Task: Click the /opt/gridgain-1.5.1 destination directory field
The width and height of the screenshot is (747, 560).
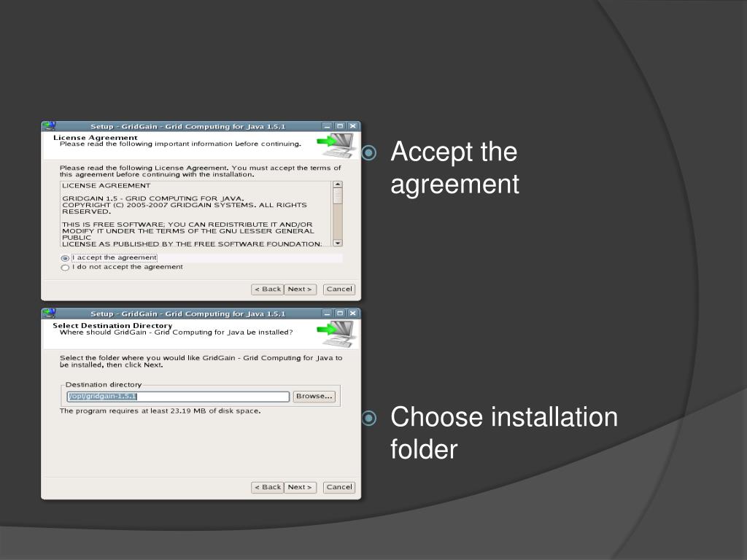Action: (178, 396)
